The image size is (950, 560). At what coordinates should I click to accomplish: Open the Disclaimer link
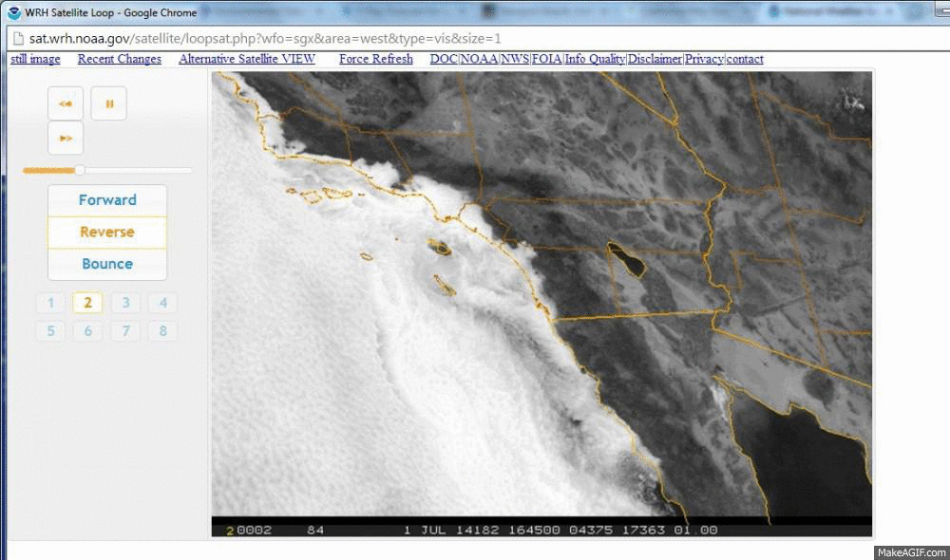tap(655, 59)
